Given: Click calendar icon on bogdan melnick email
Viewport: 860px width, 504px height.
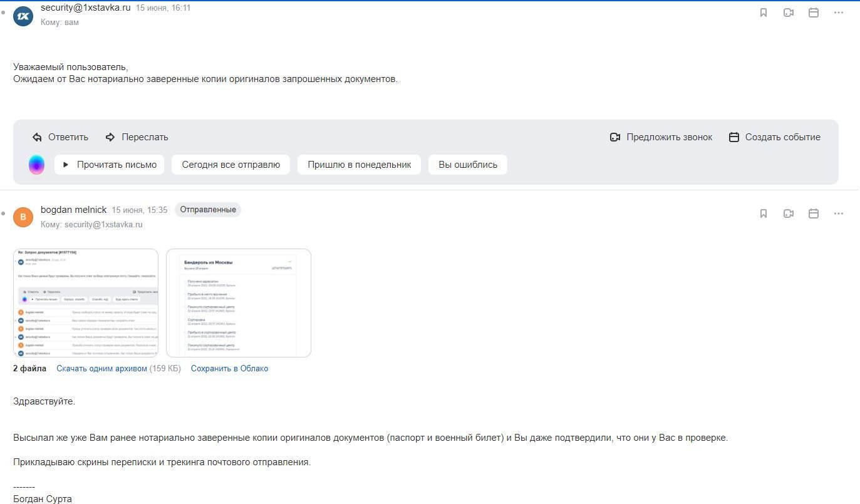Looking at the screenshot, I should click(814, 213).
